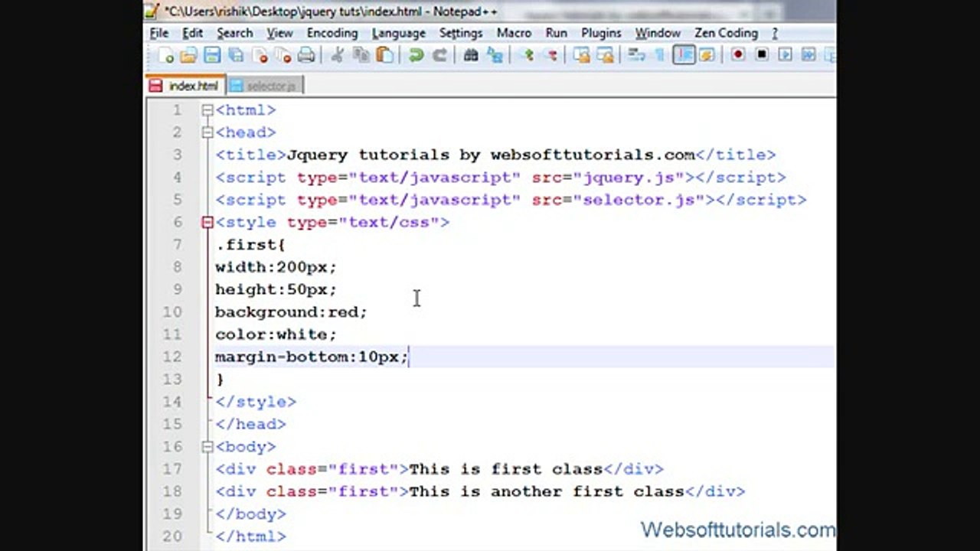Screen dimensions: 980x551
Task: Open the Zen Coding menu
Action: pyautogui.click(x=726, y=33)
